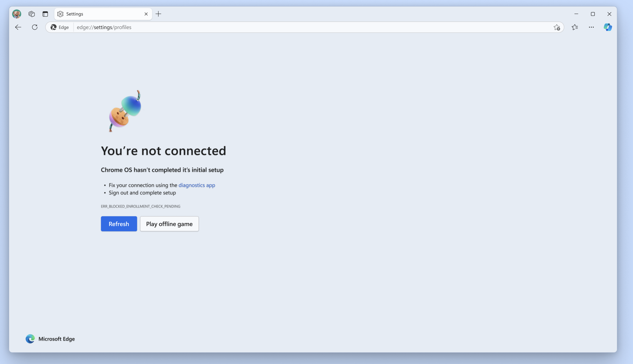
Task: Open Settings and more ellipsis menu
Action: point(591,27)
